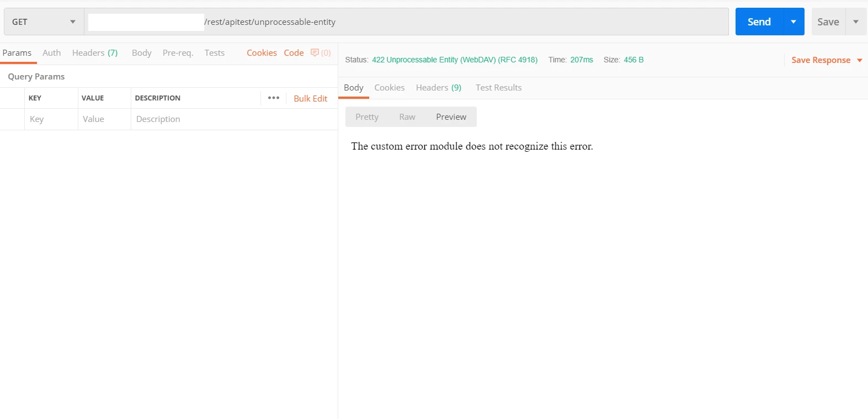This screenshot has width=868, height=419.
Task: Open the request Headers (7) tab
Action: (x=95, y=53)
